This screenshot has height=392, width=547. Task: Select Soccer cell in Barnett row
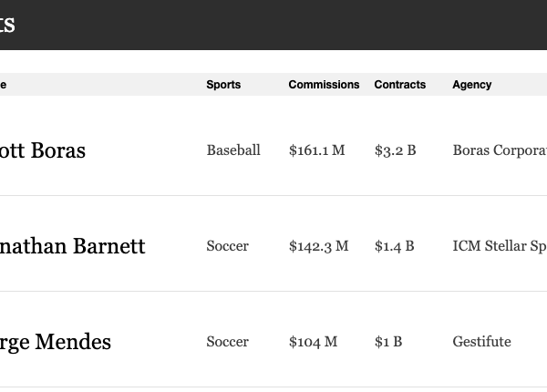(x=227, y=246)
